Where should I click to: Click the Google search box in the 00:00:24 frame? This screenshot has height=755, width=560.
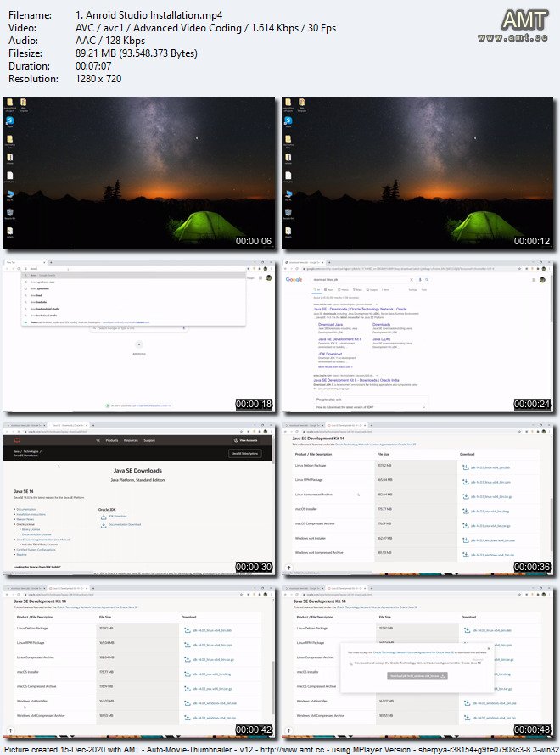[x=371, y=279]
